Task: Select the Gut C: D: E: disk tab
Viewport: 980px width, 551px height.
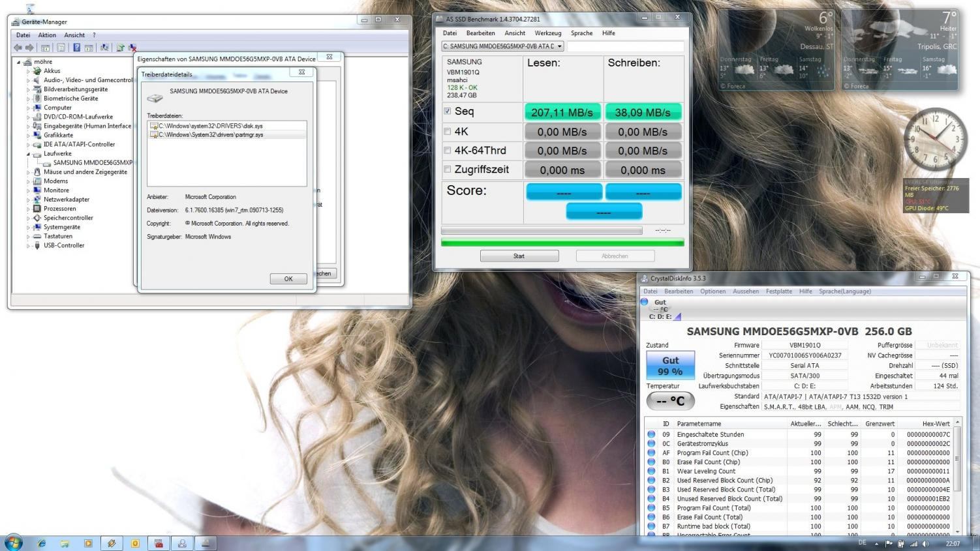Action: point(660,309)
